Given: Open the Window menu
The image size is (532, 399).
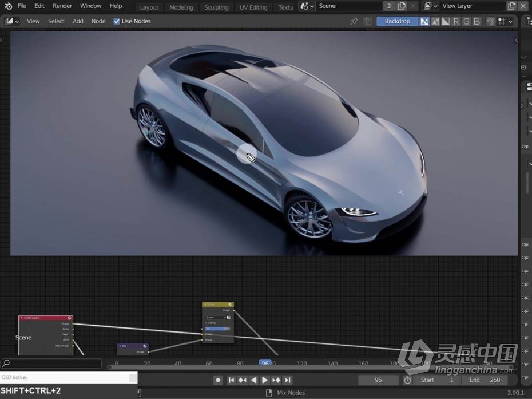Looking at the screenshot, I should point(90,6).
